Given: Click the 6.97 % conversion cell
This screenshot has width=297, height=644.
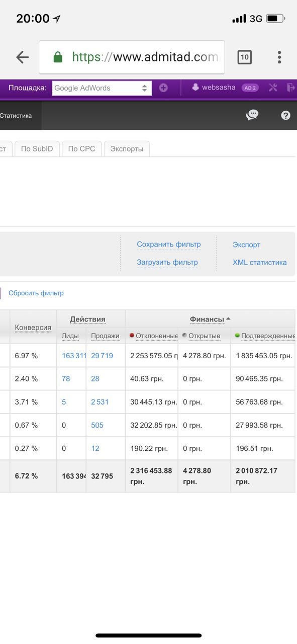Looking at the screenshot, I should tap(26, 356).
